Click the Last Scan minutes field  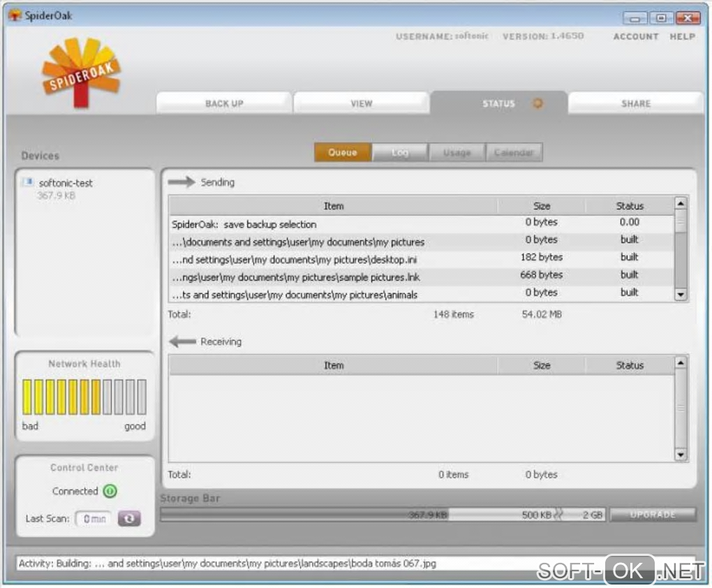click(94, 518)
